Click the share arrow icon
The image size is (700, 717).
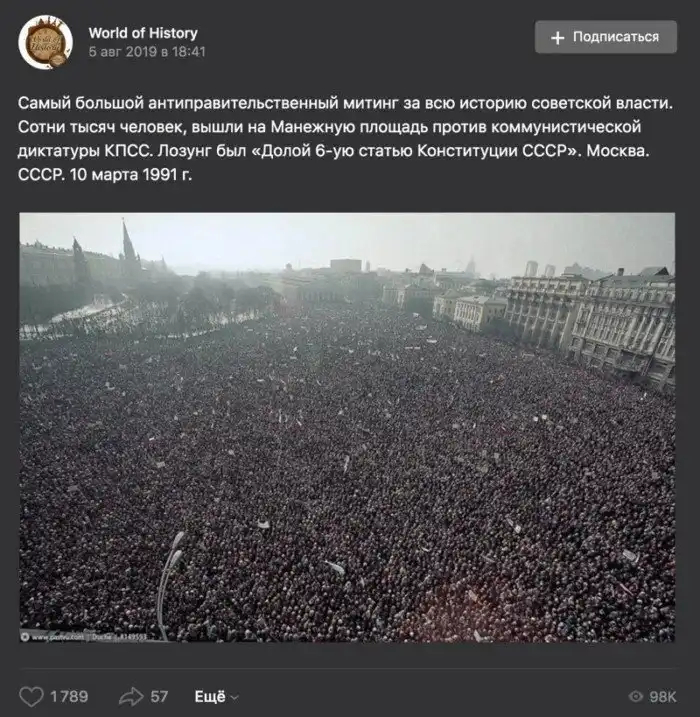(131, 696)
